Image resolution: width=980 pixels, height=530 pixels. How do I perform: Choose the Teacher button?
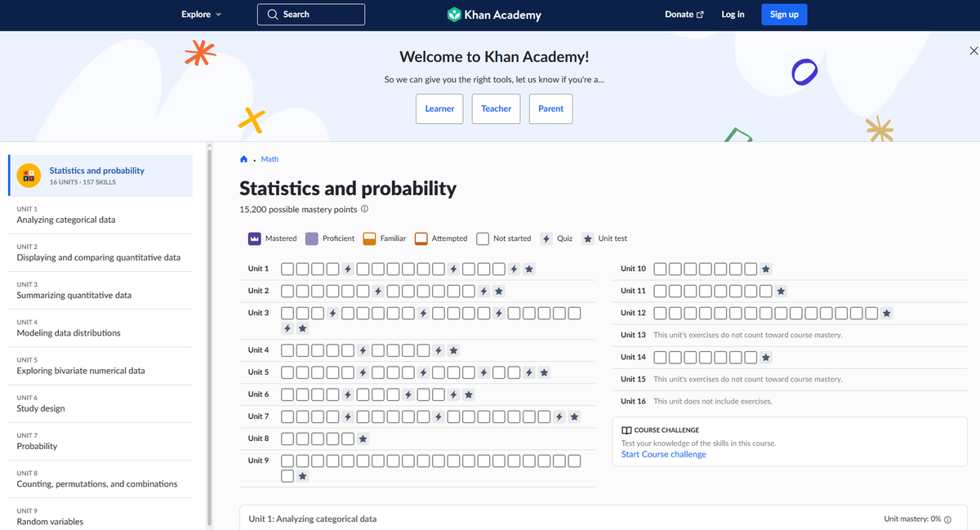click(496, 109)
